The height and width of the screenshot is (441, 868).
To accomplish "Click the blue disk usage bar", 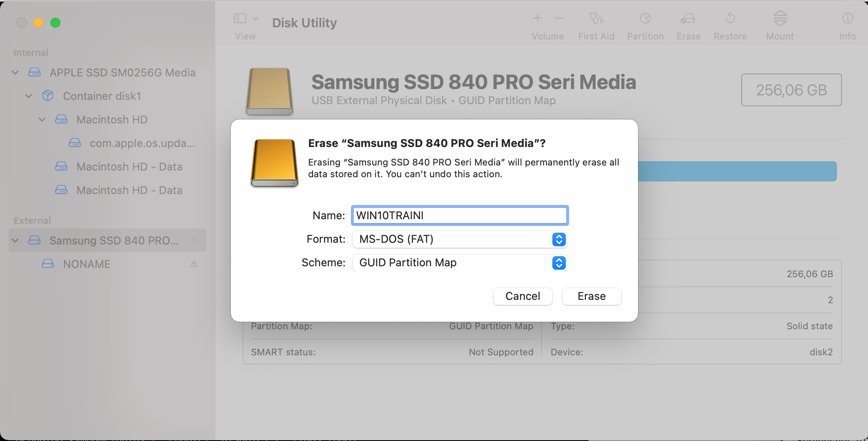I will (737, 171).
